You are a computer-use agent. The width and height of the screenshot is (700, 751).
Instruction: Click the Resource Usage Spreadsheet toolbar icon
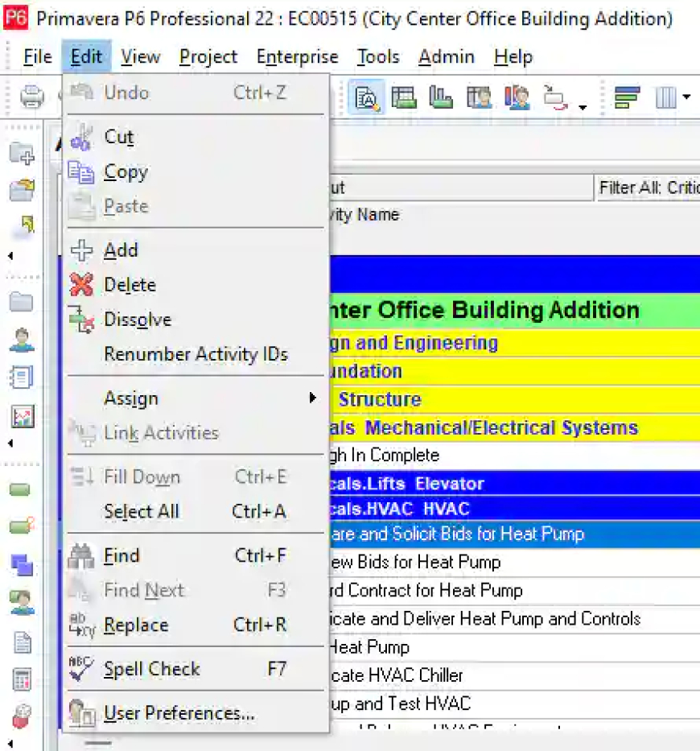tap(478, 97)
